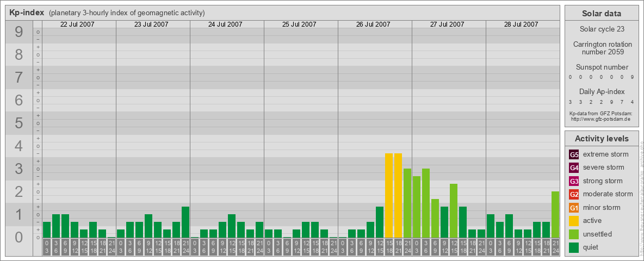Click the 27 Jul 3-6 light green bar
Screen dimensions: 644x261
pyautogui.click(x=425, y=203)
